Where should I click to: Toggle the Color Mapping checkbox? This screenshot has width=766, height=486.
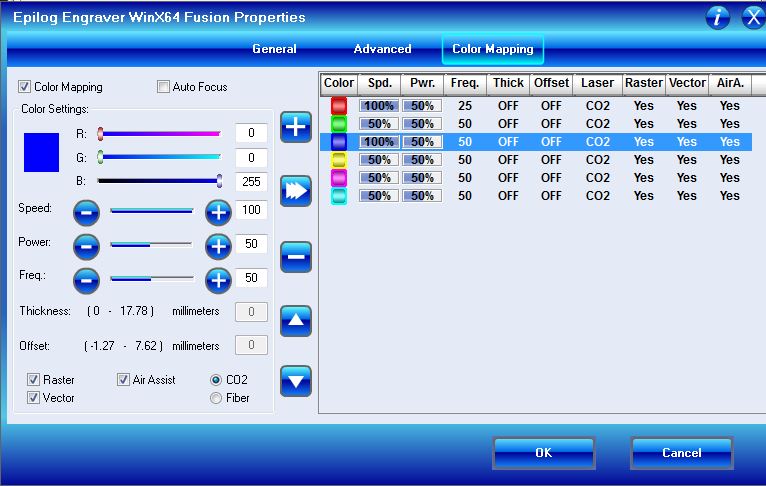point(24,87)
